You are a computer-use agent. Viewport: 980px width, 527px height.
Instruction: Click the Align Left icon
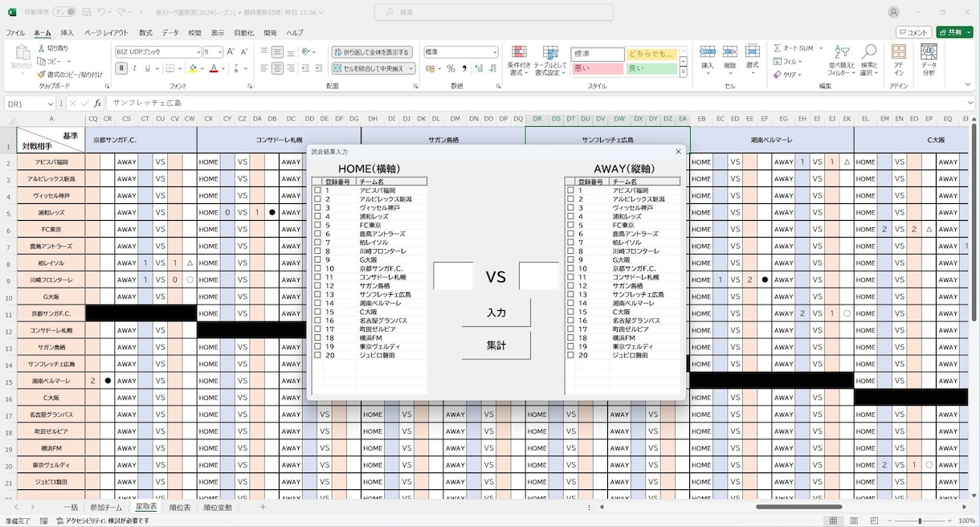264,68
